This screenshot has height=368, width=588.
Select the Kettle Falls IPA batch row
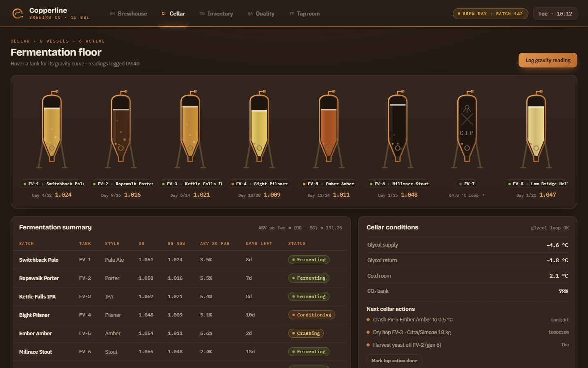(x=180, y=296)
